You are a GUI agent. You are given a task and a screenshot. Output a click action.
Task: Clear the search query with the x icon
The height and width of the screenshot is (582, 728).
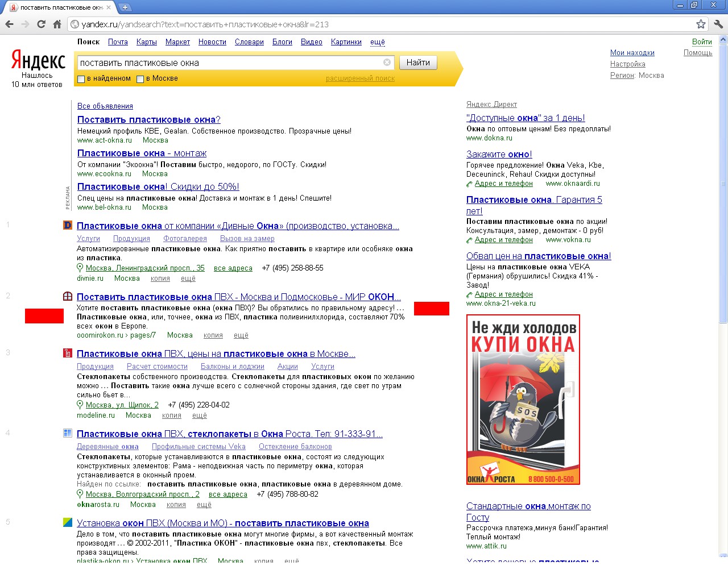387,63
